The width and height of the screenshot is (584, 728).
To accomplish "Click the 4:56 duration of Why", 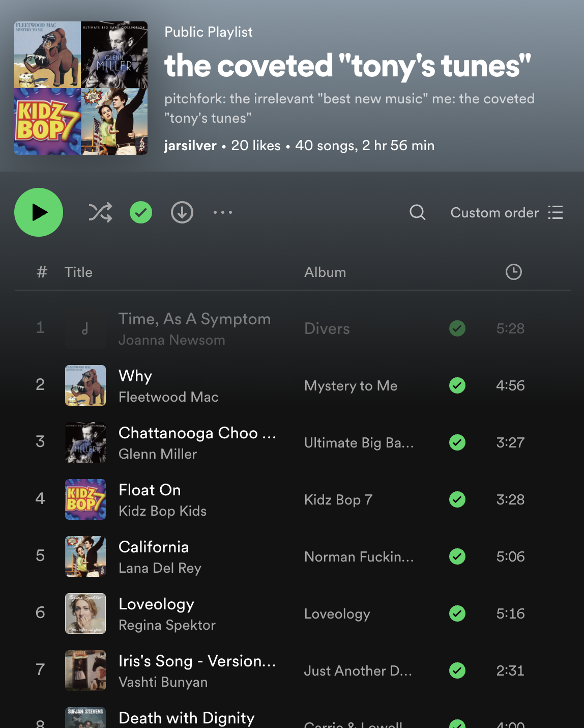I will [510, 385].
